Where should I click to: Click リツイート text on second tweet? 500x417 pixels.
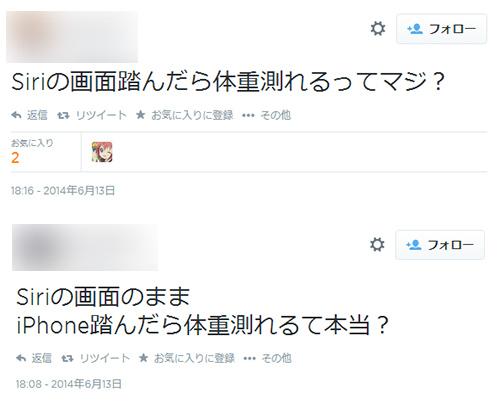click(x=105, y=358)
